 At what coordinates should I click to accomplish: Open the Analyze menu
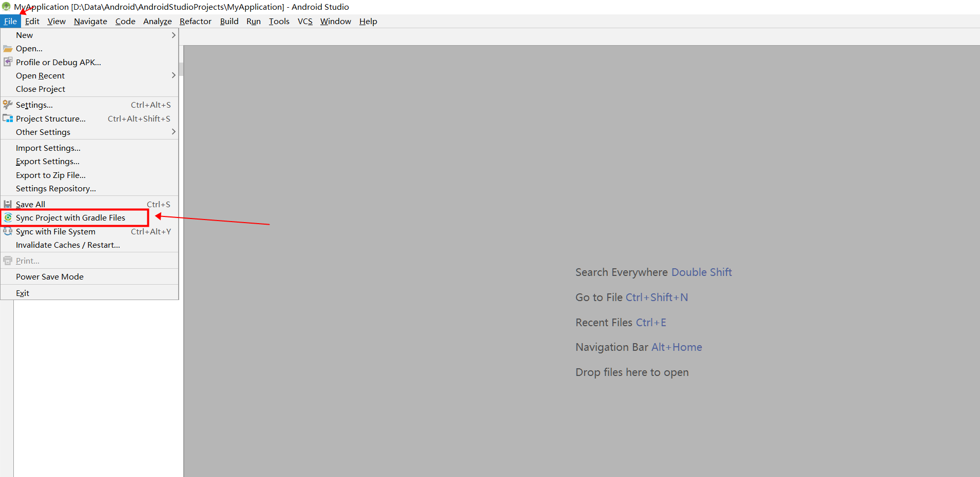coord(158,21)
